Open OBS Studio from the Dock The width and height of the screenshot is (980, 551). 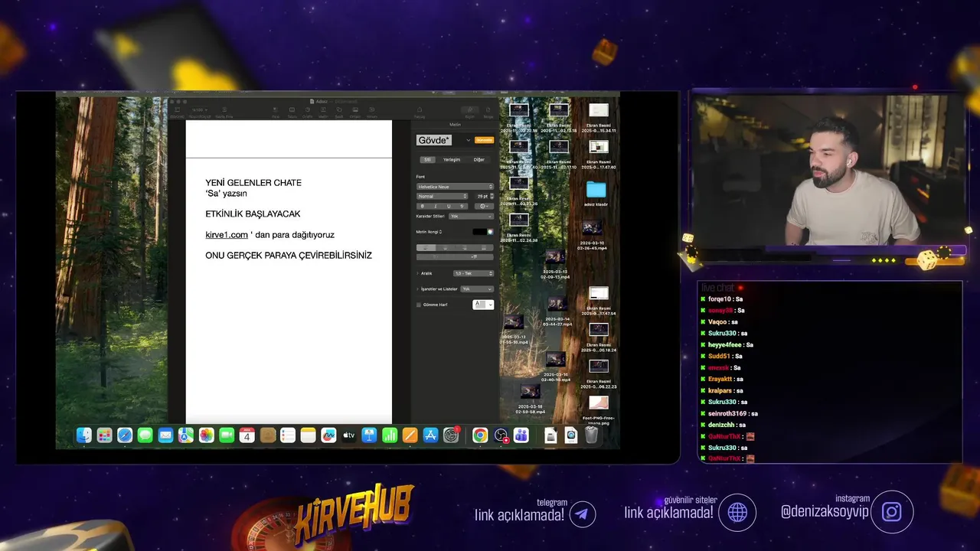(x=501, y=435)
